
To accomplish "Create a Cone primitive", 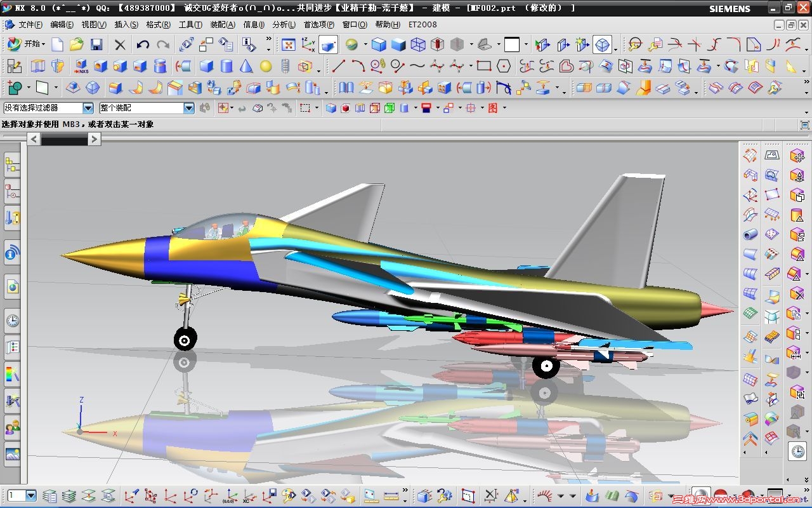I will (246, 66).
